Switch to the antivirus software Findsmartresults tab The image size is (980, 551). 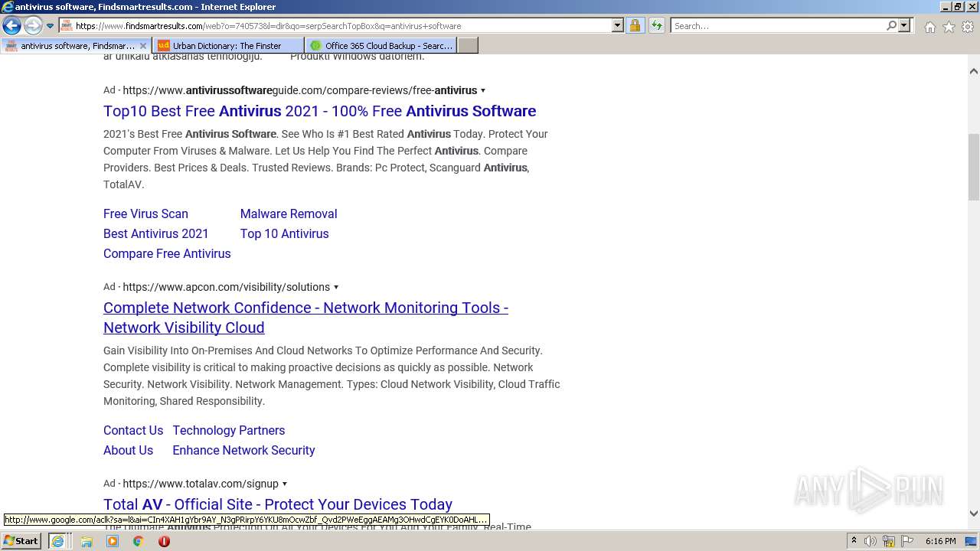coord(77,45)
